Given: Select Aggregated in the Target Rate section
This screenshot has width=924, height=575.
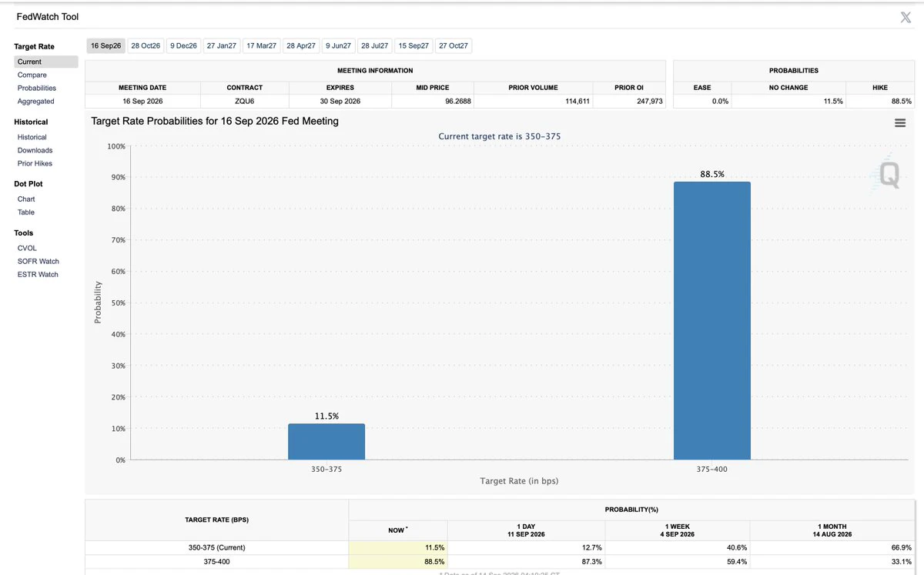Looking at the screenshot, I should pos(36,101).
